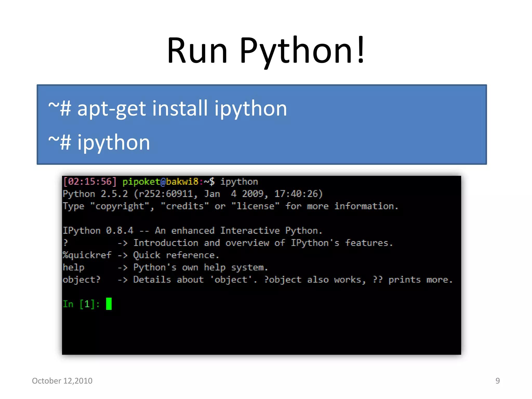
Task: Click the 'object? -> Details about' line
Action: [x=258, y=280]
